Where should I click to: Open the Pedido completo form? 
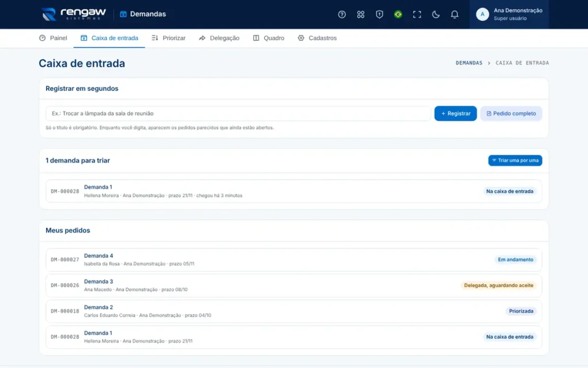pos(510,113)
